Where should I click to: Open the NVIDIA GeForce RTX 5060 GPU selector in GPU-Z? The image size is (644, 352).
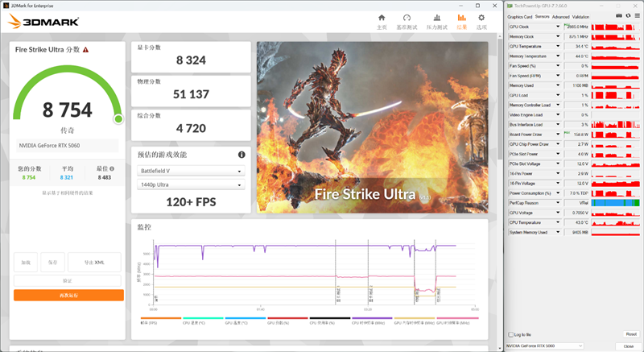pos(545,346)
